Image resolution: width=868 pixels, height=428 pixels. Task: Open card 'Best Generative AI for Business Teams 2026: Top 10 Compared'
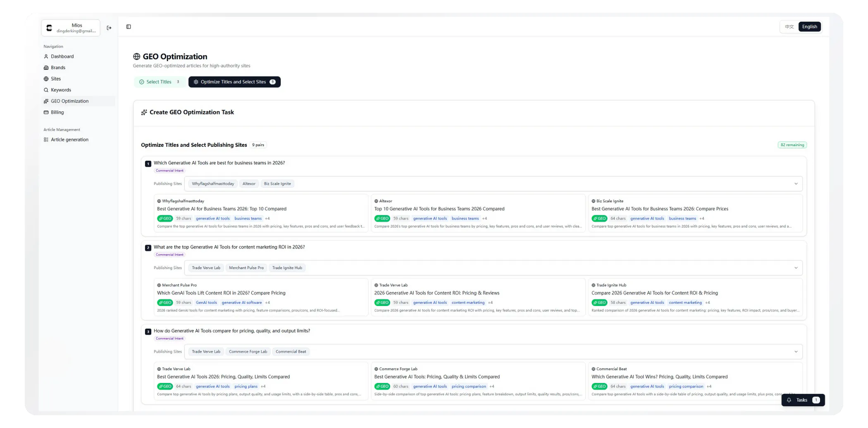tap(261, 214)
